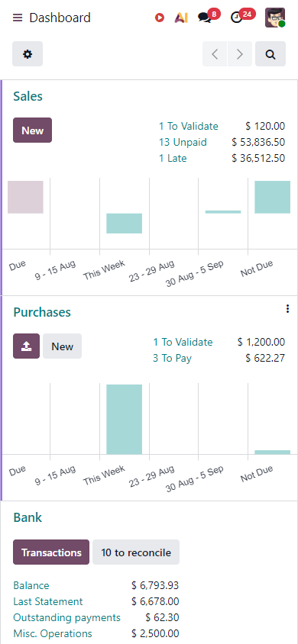Open the 13 Unpaid sales link
298x644 pixels.
[183, 143]
